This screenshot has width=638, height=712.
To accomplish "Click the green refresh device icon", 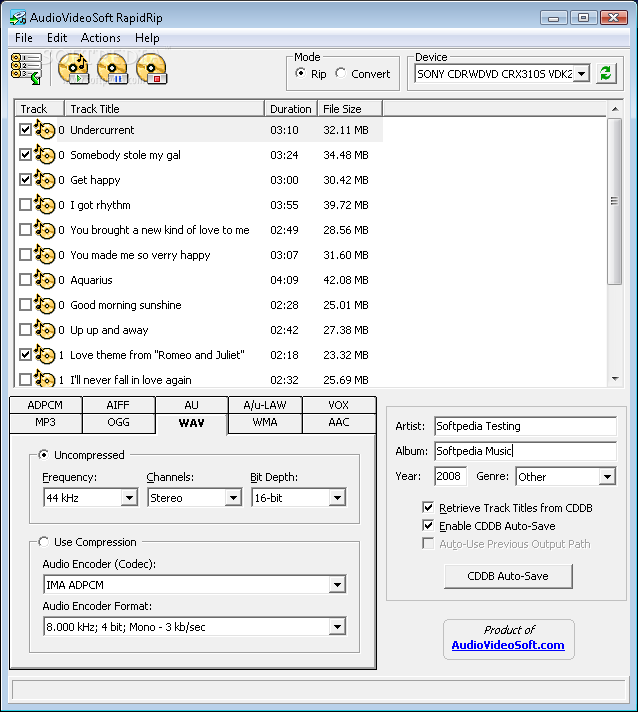I will (606, 73).
